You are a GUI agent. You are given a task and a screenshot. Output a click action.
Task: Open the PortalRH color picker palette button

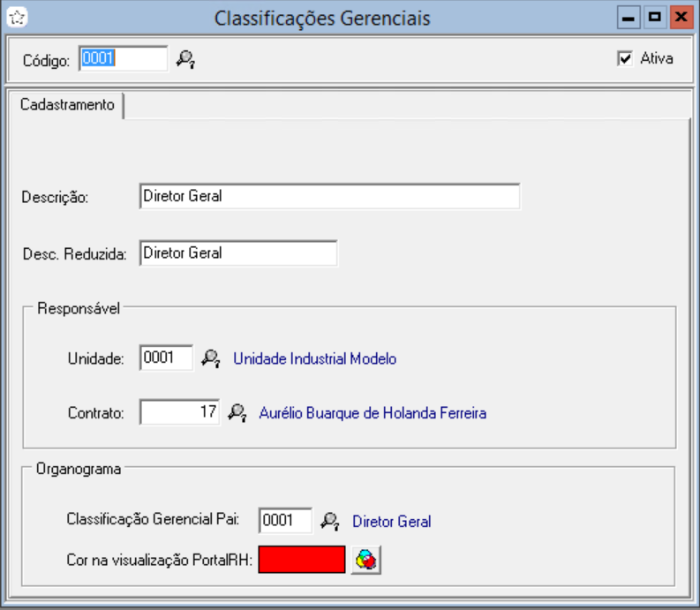pyautogui.click(x=365, y=560)
